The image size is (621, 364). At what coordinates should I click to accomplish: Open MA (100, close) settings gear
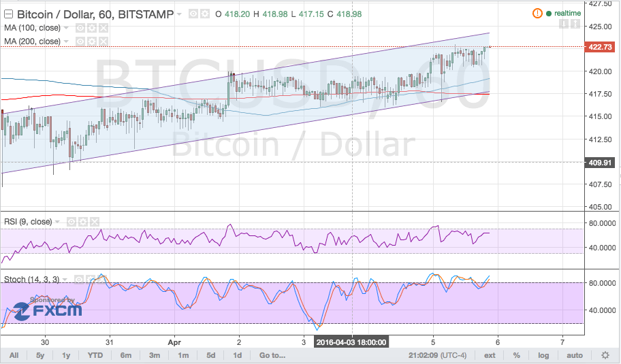tap(92, 28)
